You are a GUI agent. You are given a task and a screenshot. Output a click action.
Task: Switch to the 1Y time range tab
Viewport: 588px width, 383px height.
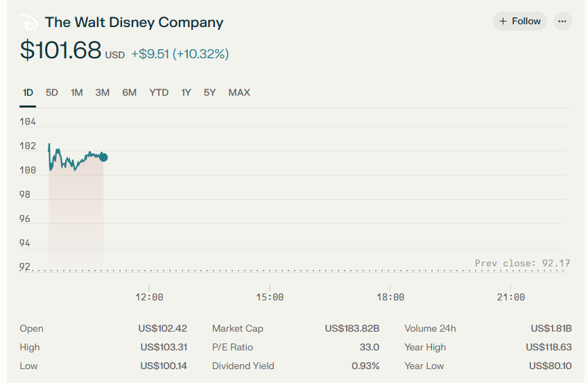pos(186,92)
